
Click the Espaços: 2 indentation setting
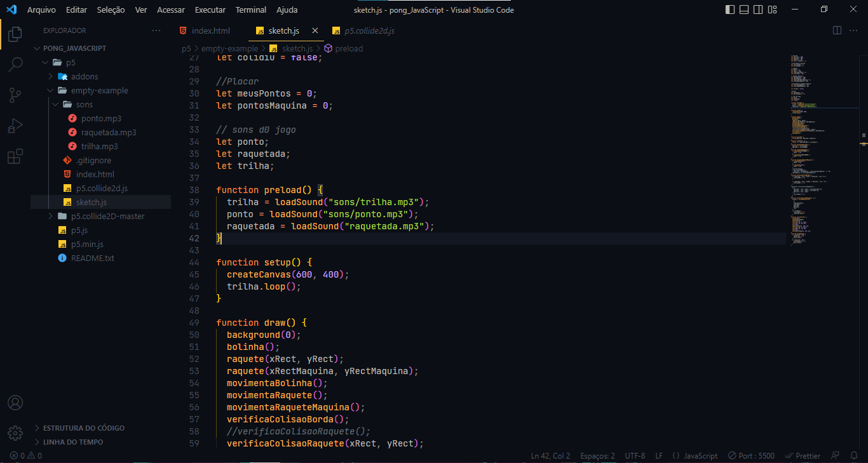[597, 455]
